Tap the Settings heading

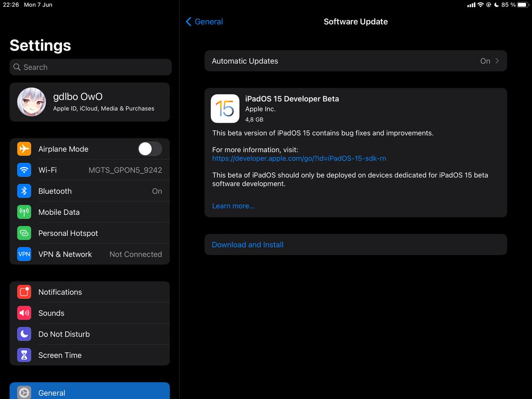point(40,45)
